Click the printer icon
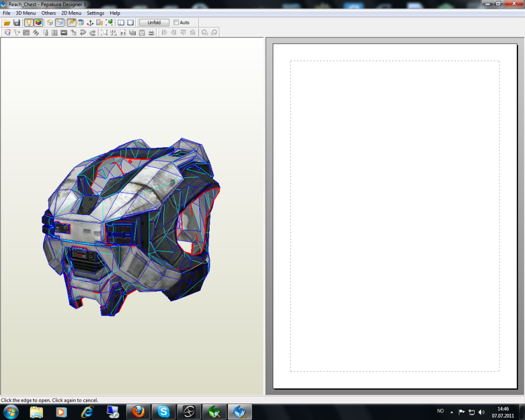Screen dimensions: 525x420 pyautogui.click(x=151, y=32)
